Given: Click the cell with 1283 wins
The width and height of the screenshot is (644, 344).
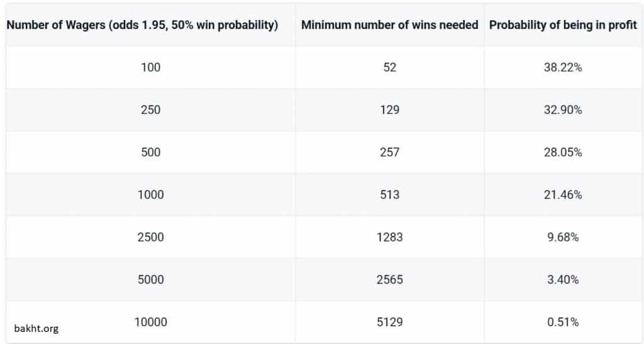Looking at the screenshot, I should pyautogui.click(x=389, y=237).
